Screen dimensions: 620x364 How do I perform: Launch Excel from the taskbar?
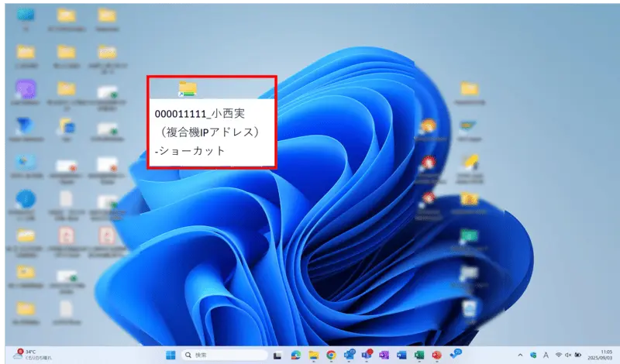click(419, 355)
